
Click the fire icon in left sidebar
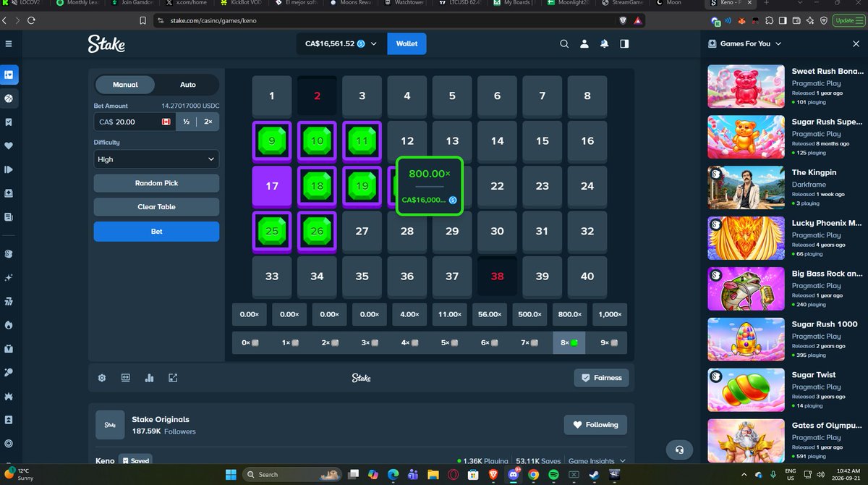9,325
